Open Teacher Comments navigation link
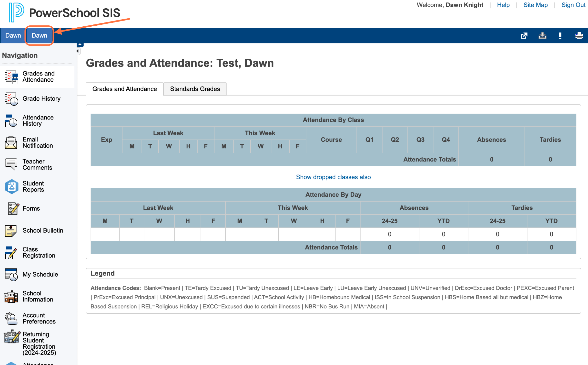The image size is (588, 365). tap(37, 165)
